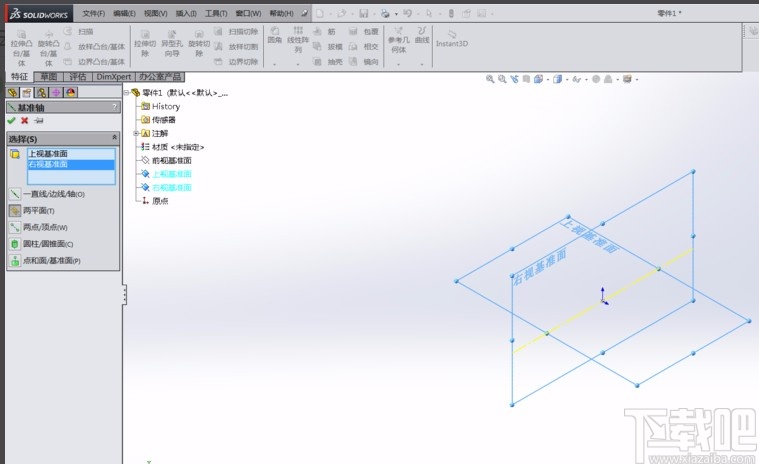This screenshot has width=759, height=464.
Task: Open the 参考几何体 reference geometry tool
Action: tap(398, 40)
